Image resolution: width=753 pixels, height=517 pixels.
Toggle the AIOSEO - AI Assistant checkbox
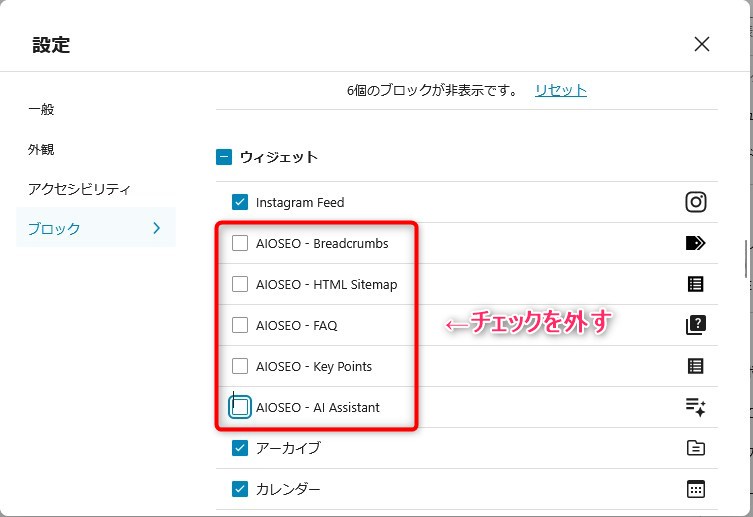[x=240, y=407]
